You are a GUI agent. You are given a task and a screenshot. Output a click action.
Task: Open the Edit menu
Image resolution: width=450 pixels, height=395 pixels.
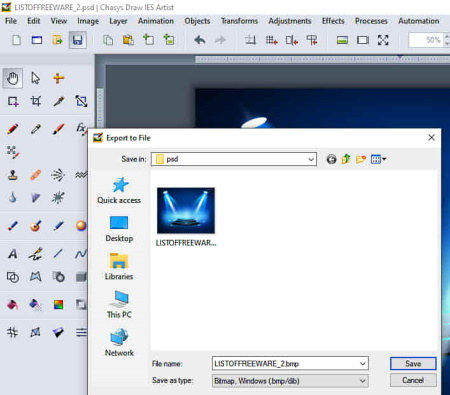(33, 21)
